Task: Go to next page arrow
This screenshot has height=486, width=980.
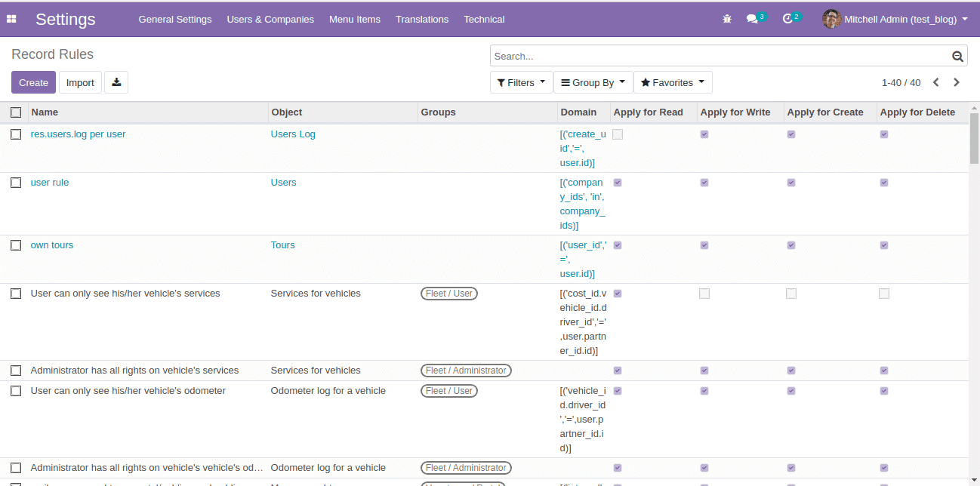Action: click(957, 82)
